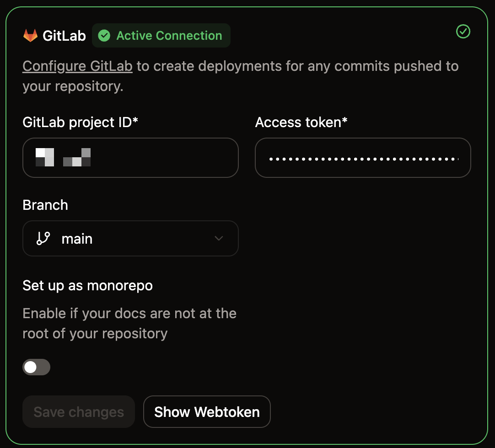Click the GitLab wordmark next to the logo
The height and width of the screenshot is (448, 495).
pyautogui.click(x=65, y=35)
